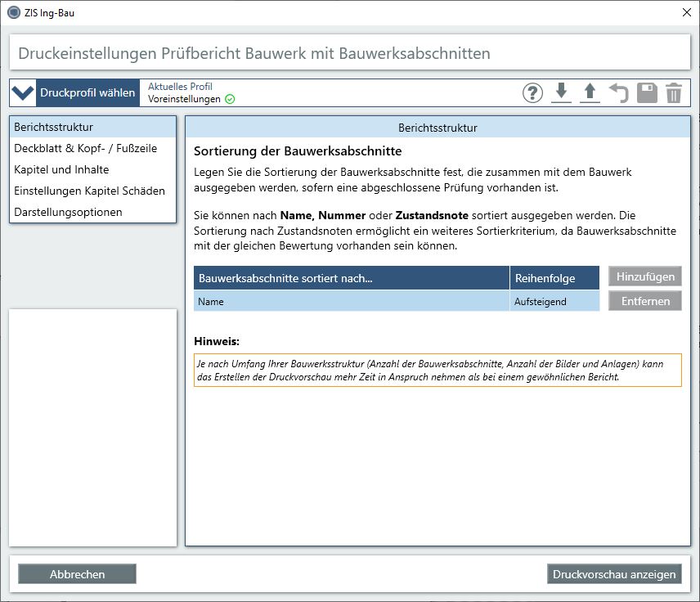Click the undo arrow icon
The height and width of the screenshot is (602, 700).
[x=618, y=93]
